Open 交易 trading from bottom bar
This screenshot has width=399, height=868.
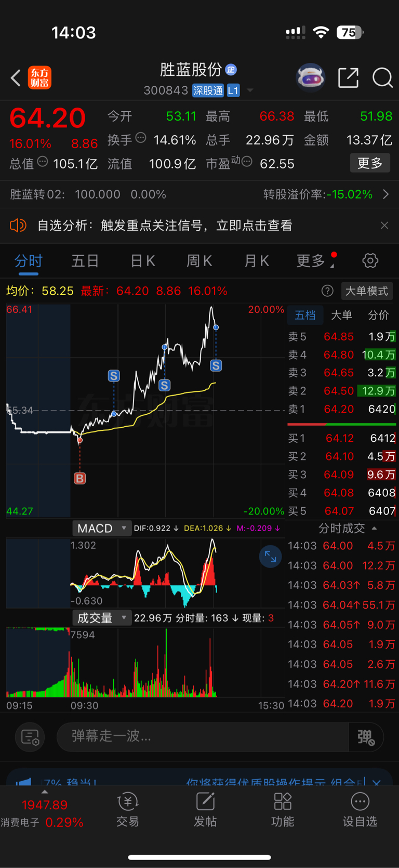(x=128, y=810)
